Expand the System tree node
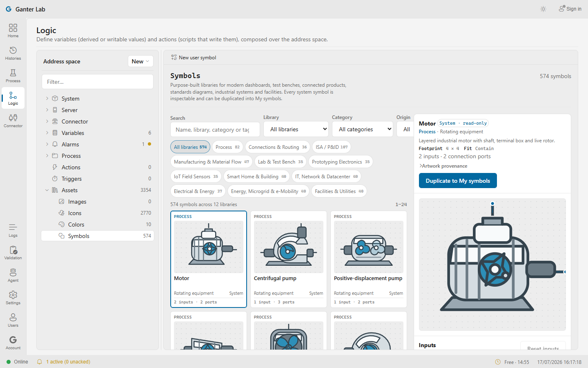 click(x=47, y=99)
